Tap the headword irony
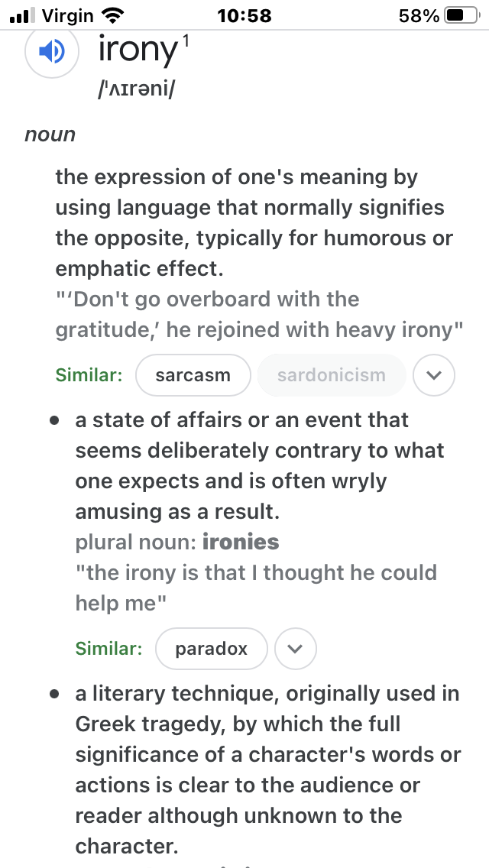Viewport: 489px width, 868px height. click(138, 50)
